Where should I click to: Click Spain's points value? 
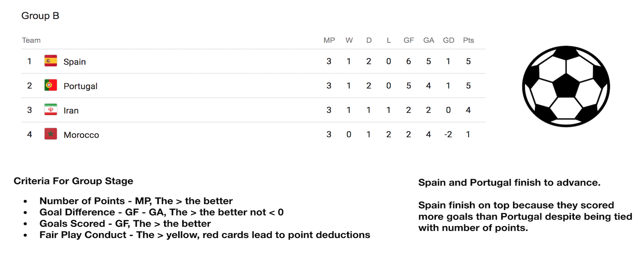point(468,61)
